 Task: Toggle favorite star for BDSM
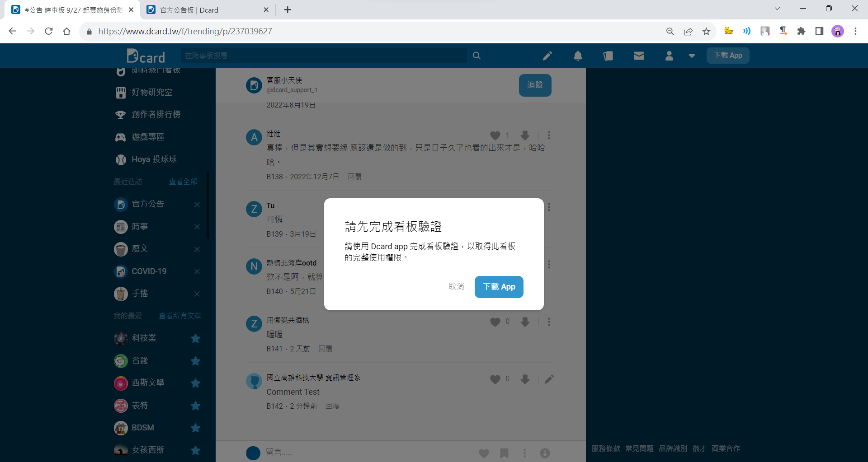pyautogui.click(x=195, y=428)
